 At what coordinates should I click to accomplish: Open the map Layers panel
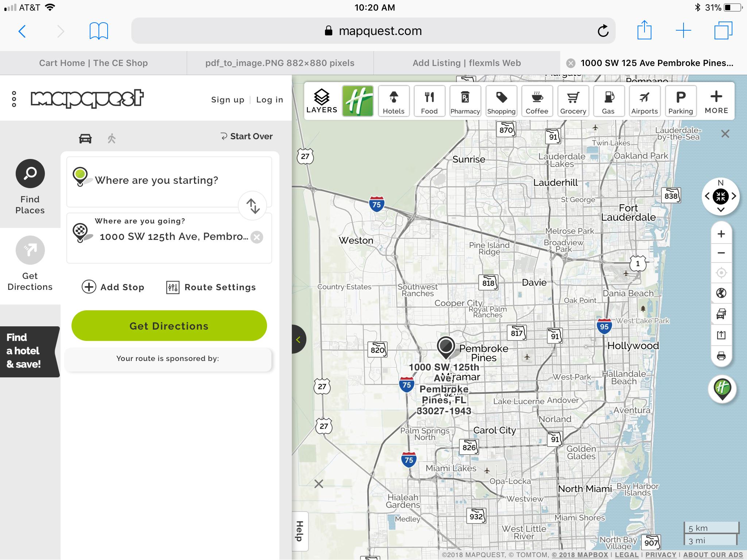(x=322, y=101)
